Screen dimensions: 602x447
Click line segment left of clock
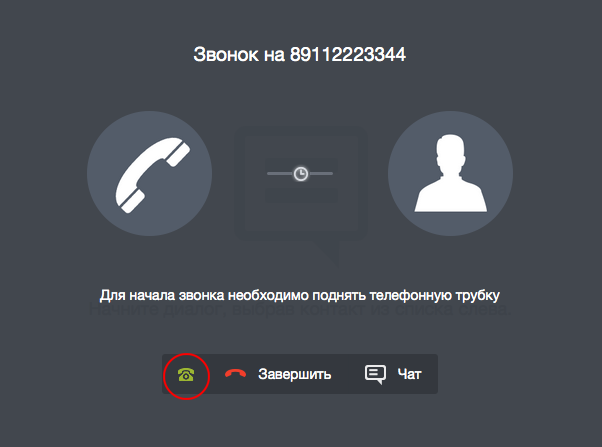(280, 174)
